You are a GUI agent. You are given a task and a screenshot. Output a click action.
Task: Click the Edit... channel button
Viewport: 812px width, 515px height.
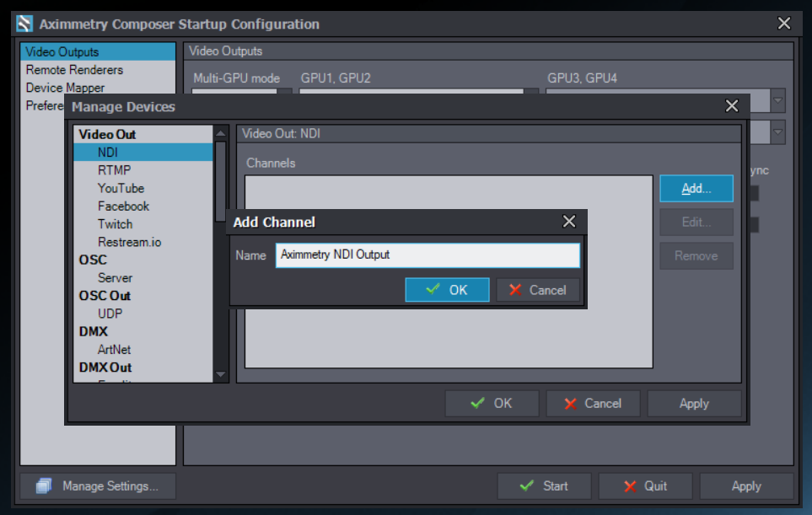(696, 222)
